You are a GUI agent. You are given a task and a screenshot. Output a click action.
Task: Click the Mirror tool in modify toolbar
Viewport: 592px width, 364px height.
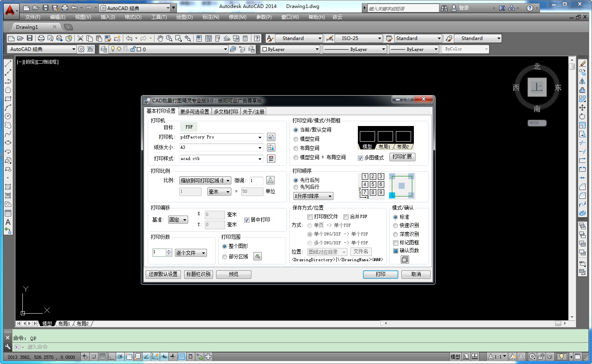[582, 81]
